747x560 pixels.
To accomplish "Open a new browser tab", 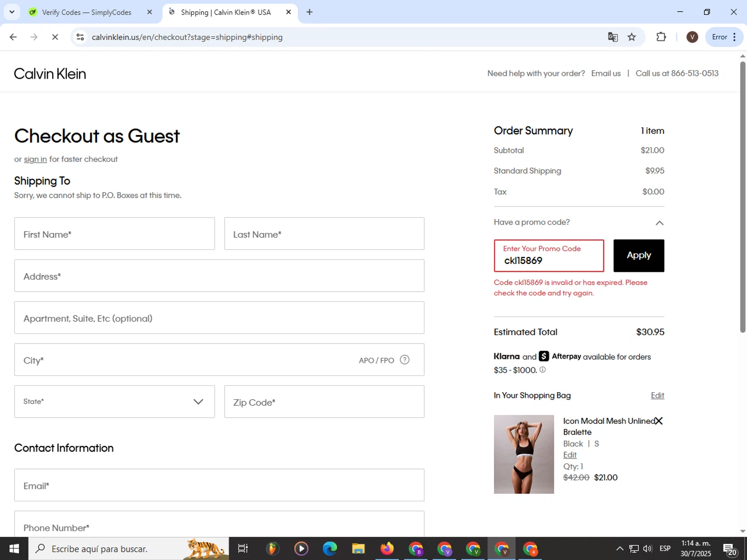I will point(309,12).
